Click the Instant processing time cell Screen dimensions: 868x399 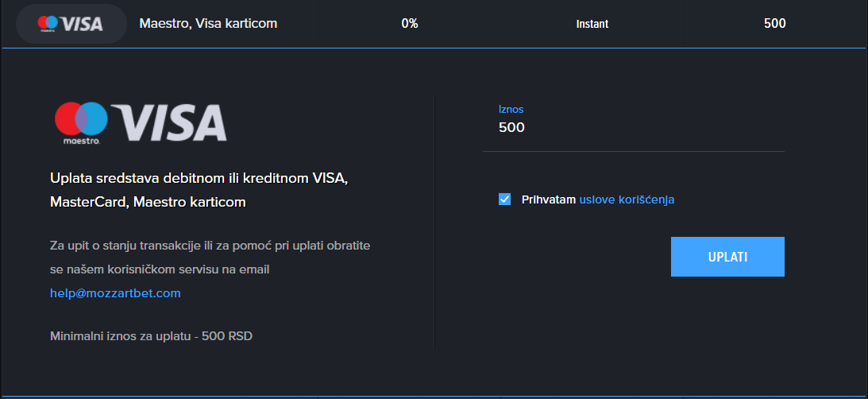(592, 24)
